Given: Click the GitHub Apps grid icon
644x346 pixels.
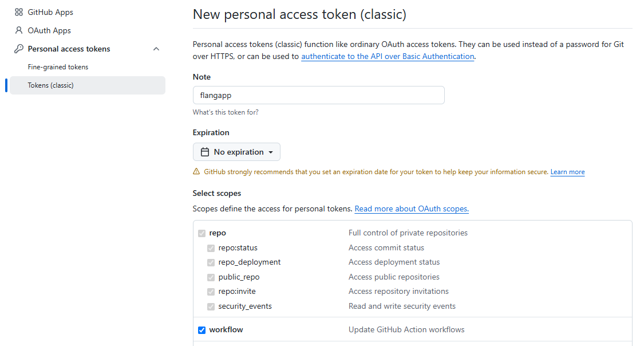Looking at the screenshot, I should [19, 12].
